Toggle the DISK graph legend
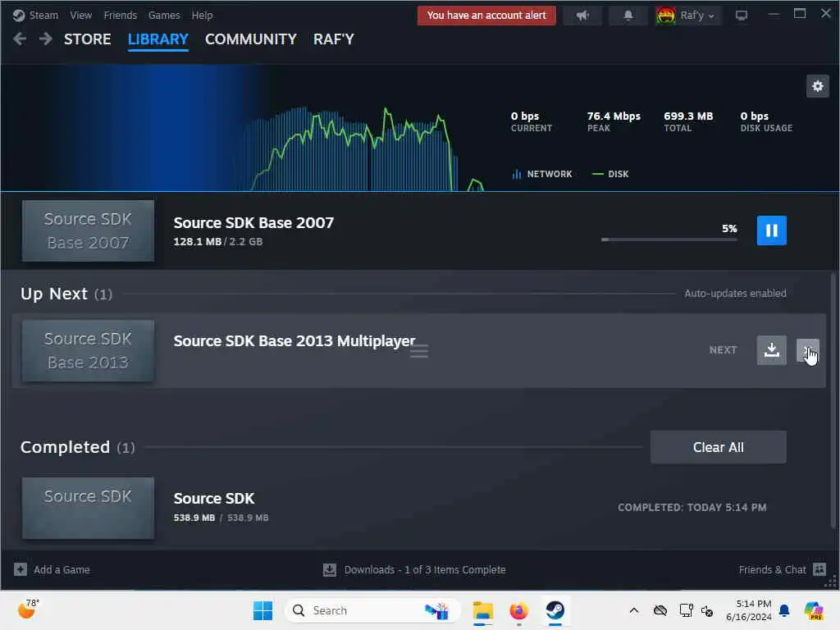This screenshot has height=630, width=840. (610, 174)
